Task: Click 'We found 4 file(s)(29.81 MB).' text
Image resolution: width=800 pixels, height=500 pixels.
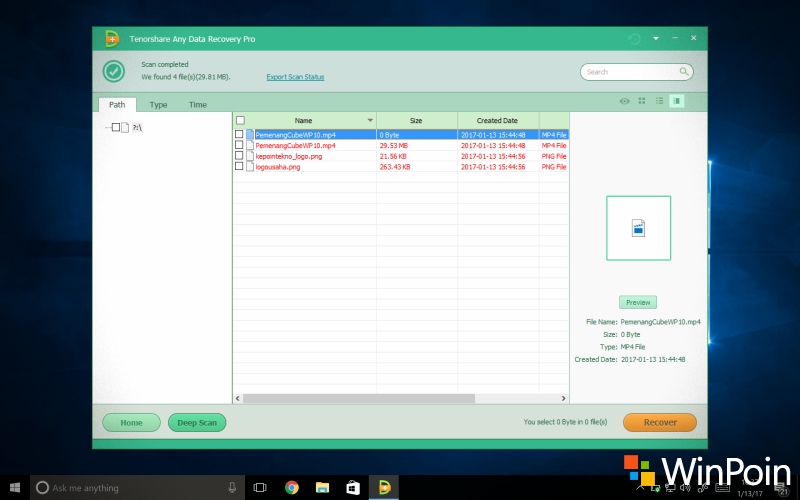Action: coord(186,77)
